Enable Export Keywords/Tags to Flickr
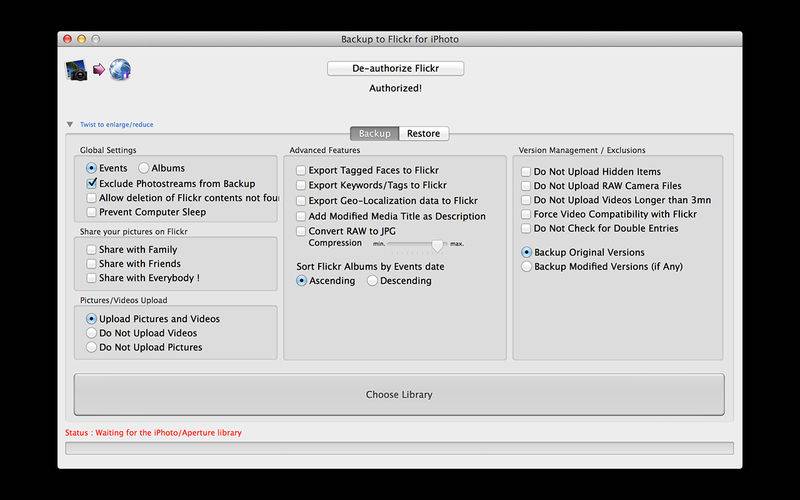800x500 pixels. coord(301,185)
